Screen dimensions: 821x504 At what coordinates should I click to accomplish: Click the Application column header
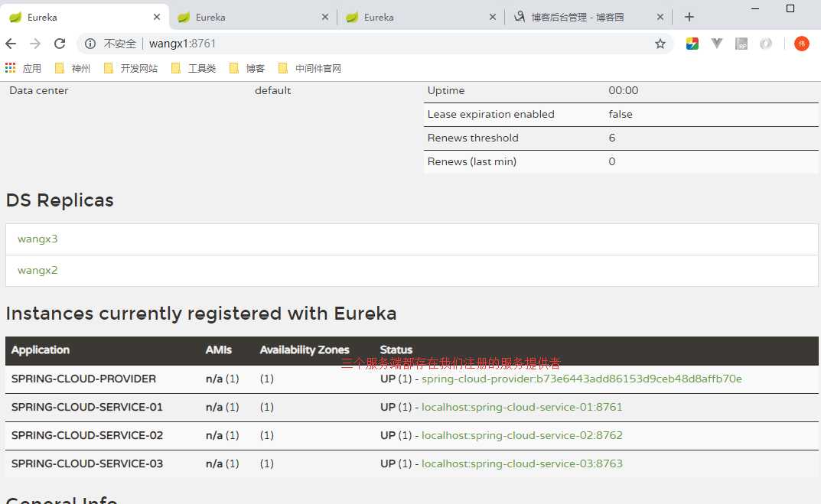click(x=41, y=350)
